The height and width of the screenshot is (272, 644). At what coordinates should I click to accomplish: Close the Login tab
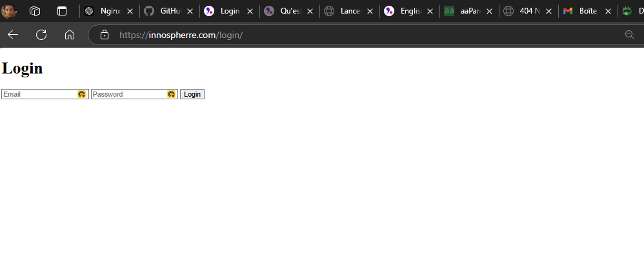pyautogui.click(x=250, y=12)
